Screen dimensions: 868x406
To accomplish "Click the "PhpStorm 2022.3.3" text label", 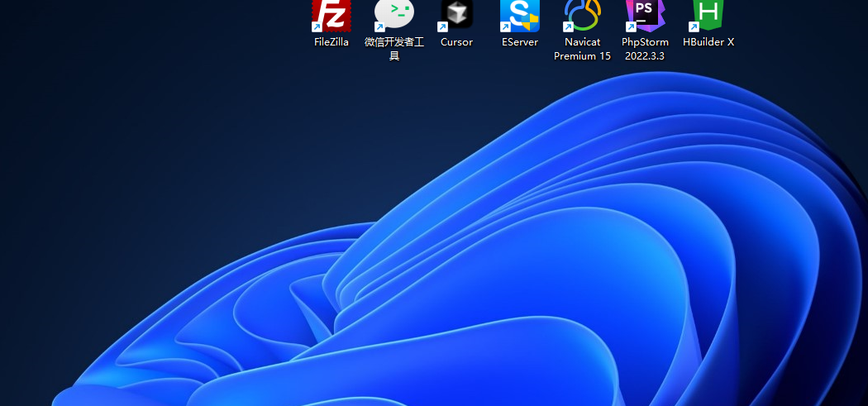I will tap(645, 49).
